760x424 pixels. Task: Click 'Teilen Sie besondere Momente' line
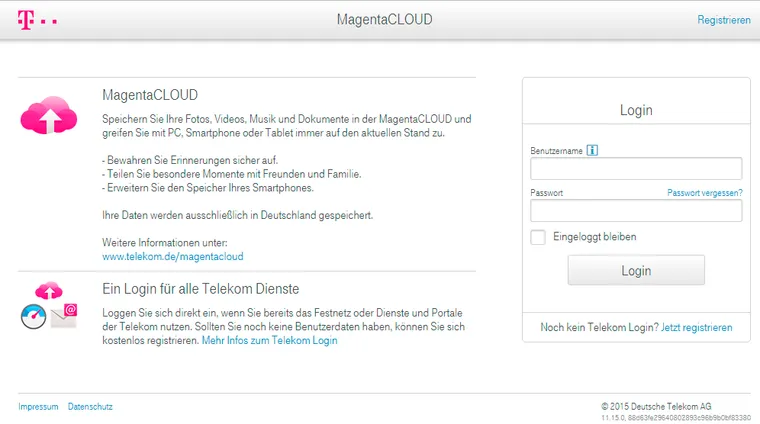click(x=232, y=174)
